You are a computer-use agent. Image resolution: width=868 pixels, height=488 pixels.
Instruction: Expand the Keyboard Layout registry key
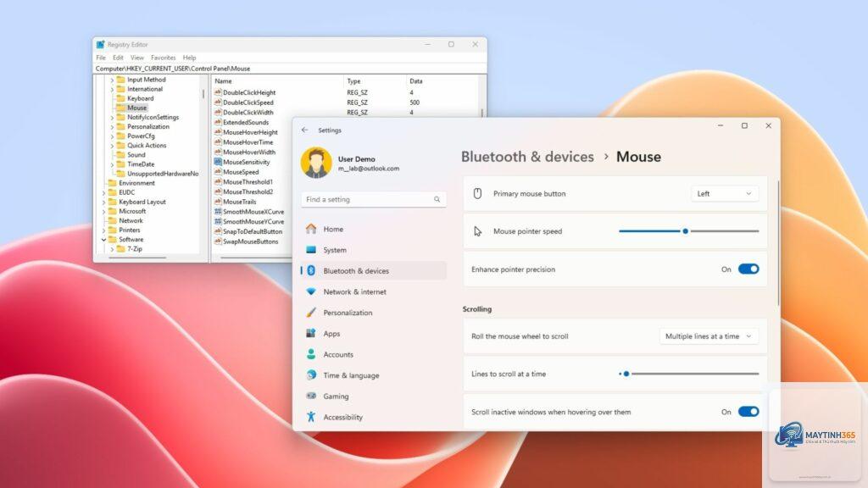(103, 202)
